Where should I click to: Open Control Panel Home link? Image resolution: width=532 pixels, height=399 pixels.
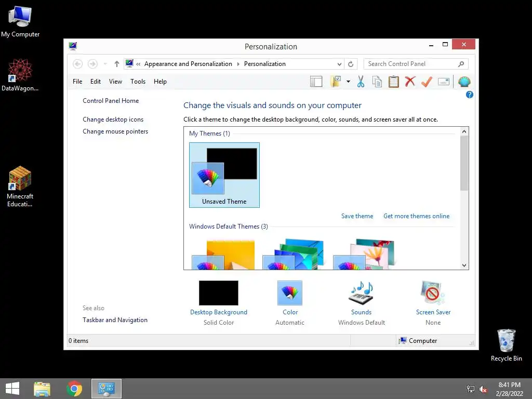pyautogui.click(x=111, y=101)
